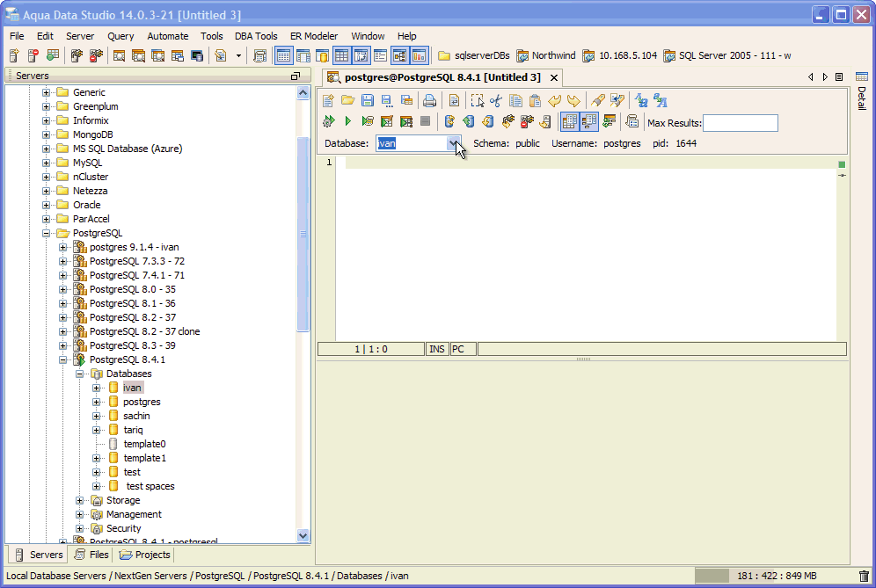
Task: Switch to the Files tab
Action: tap(91, 555)
